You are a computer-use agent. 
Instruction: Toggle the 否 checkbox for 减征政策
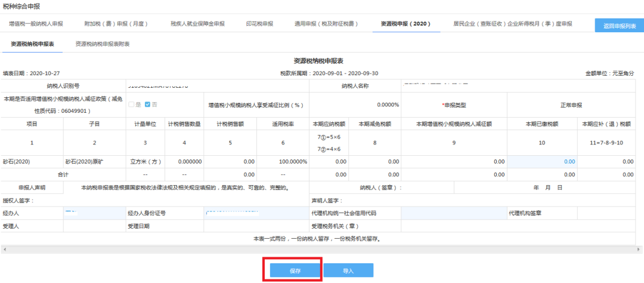(x=148, y=104)
